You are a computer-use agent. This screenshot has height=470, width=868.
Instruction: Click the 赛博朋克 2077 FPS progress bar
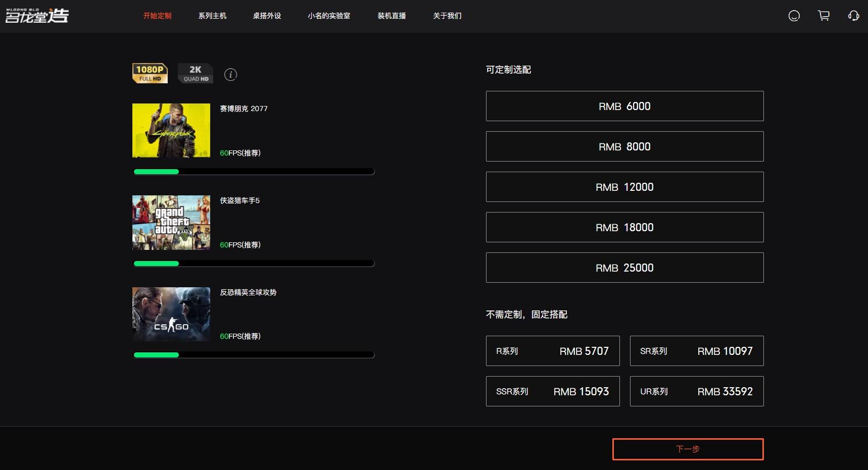point(254,172)
